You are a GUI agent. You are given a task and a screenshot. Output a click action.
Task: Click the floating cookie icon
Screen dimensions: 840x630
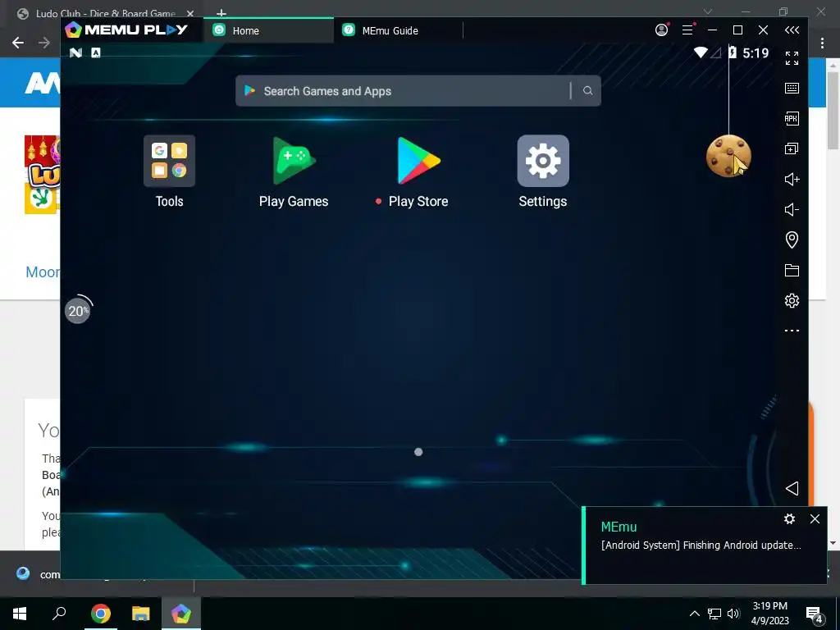click(x=728, y=156)
